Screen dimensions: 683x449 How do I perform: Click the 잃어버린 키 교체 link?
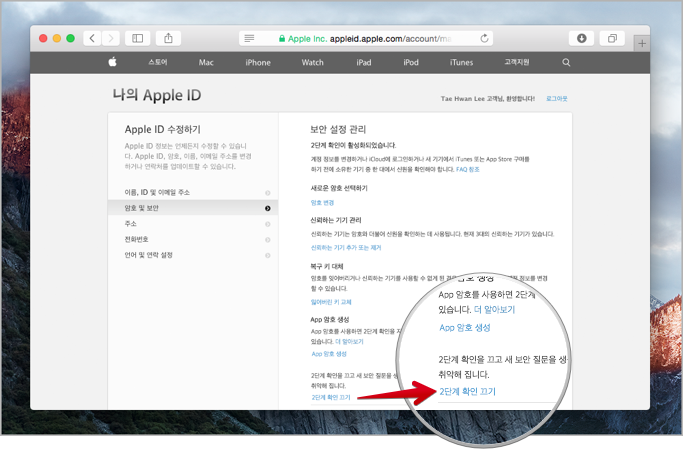[x=331, y=302]
